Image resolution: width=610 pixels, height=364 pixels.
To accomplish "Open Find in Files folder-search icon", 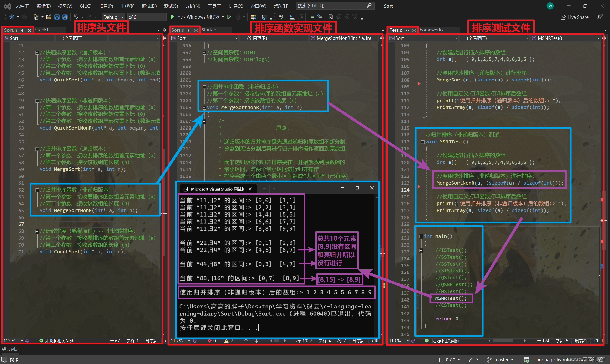I will tap(254, 17).
